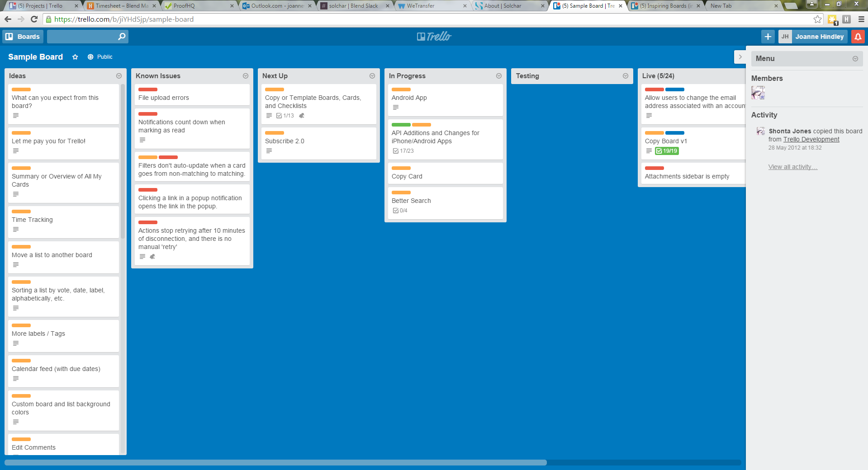Switch to Inspiring Boards browser tab

pyautogui.click(x=666, y=6)
